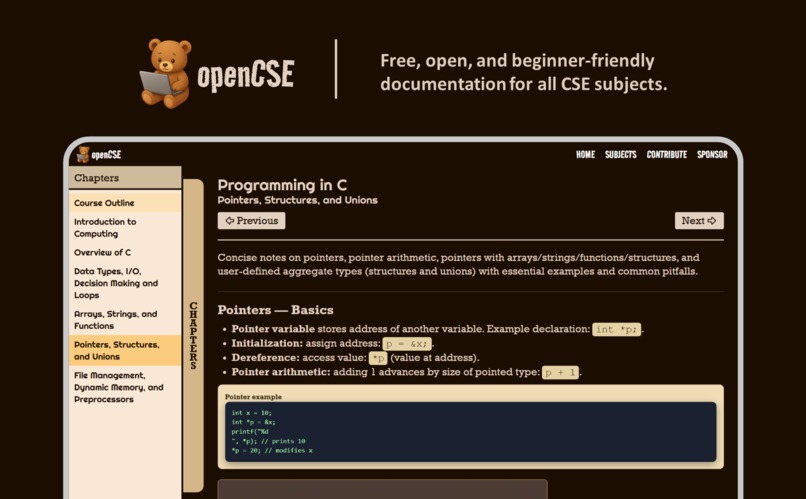806x499 pixels.
Task: Click the 'Initialization:' bold term
Action: (x=267, y=343)
